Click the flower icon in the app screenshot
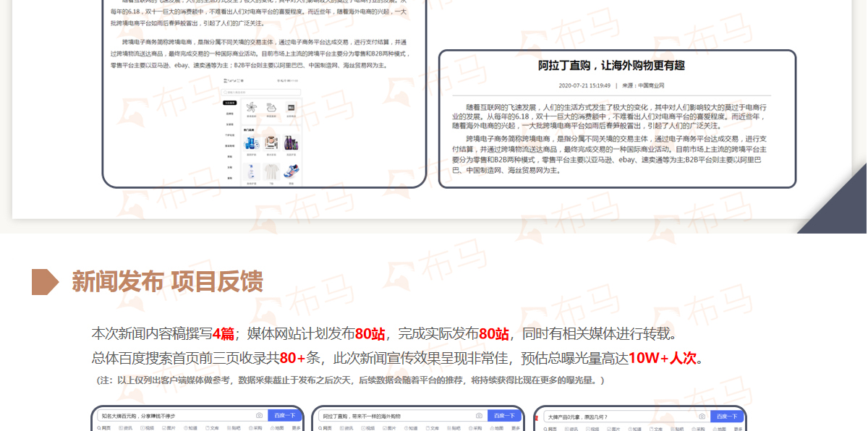This screenshot has height=431, width=868. coord(252,108)
